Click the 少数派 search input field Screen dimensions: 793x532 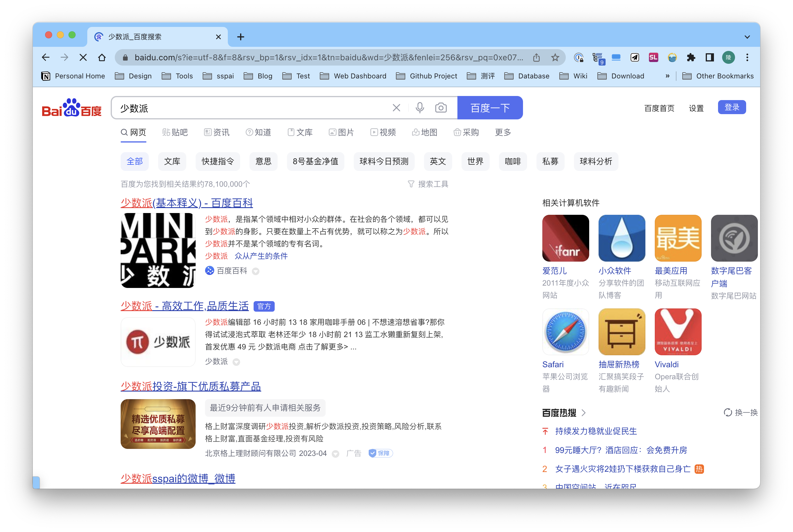[251, 108]
